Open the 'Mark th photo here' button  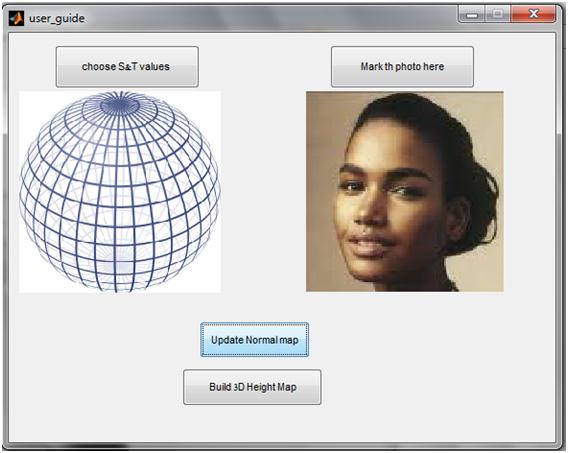pyautogui.click(x=402, y=67)
